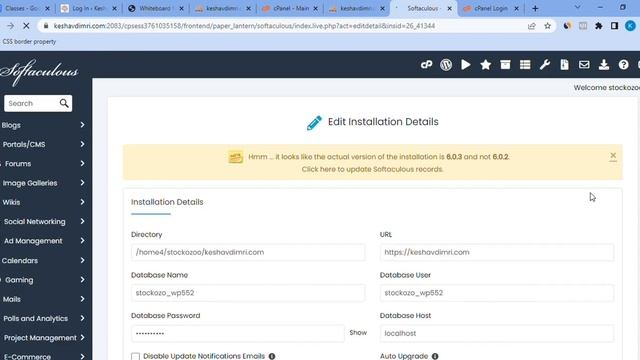
Task: Focus the sidebar Search field
Action: coord(32,103)
